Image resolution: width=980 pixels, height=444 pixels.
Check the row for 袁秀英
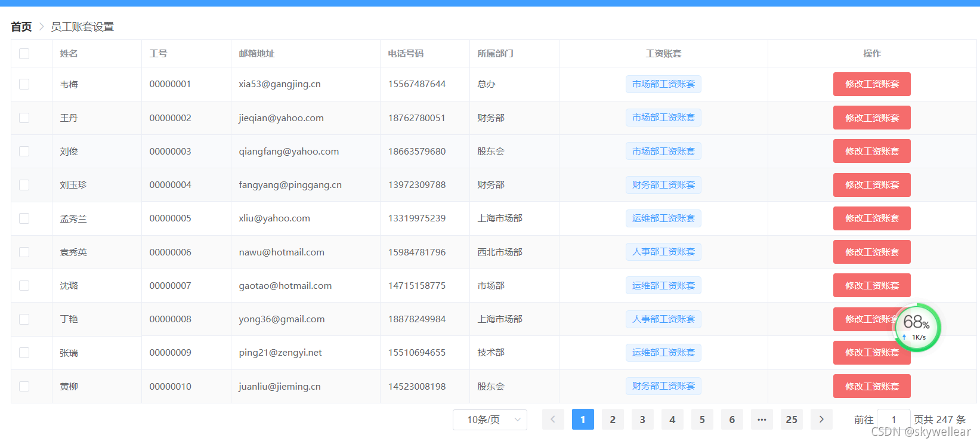point(24,252)
